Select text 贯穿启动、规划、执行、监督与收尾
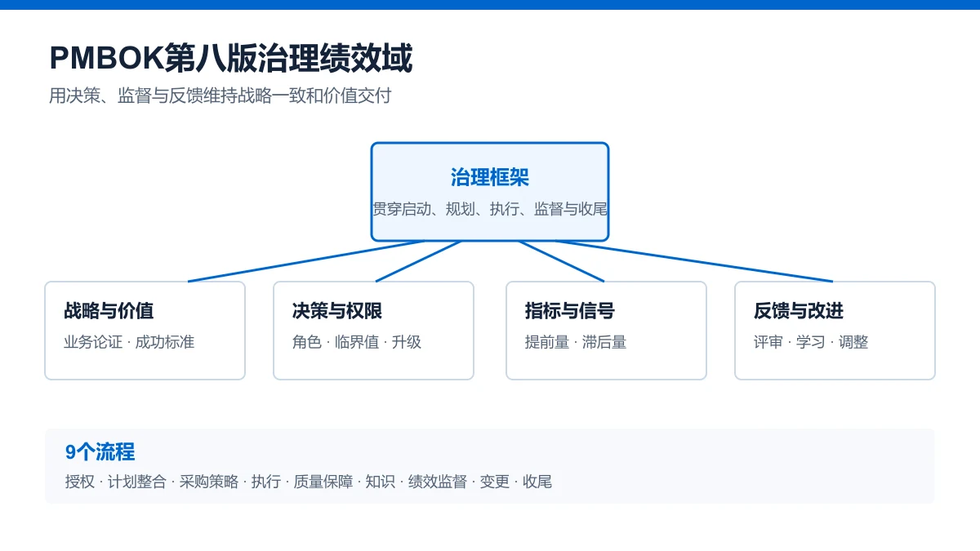This screenshot has width=980, height=551. (490, 209)
